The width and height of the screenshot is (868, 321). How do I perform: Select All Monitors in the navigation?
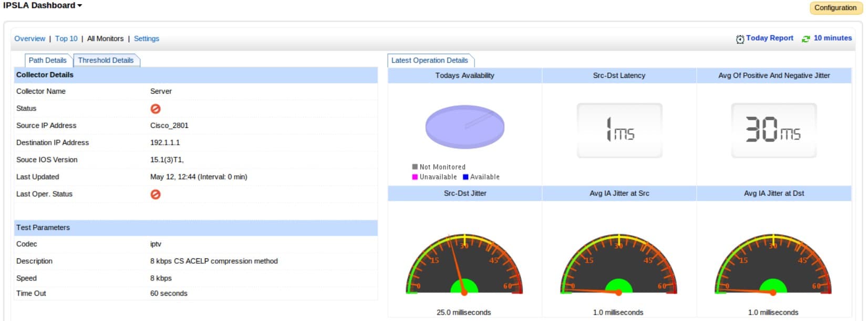click(105, 38)
